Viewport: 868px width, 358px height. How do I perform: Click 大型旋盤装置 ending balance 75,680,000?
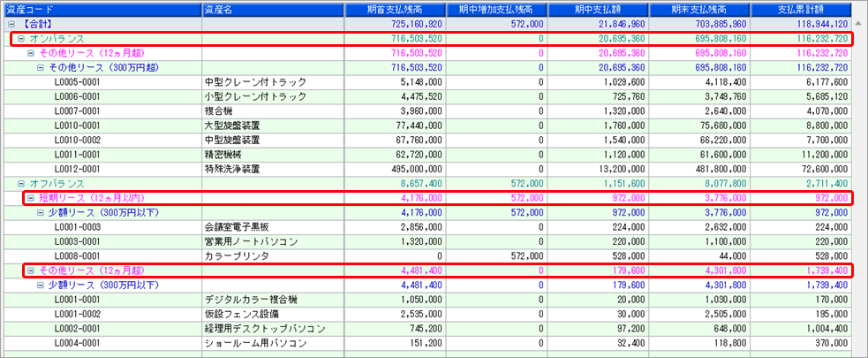click(725, 126)
